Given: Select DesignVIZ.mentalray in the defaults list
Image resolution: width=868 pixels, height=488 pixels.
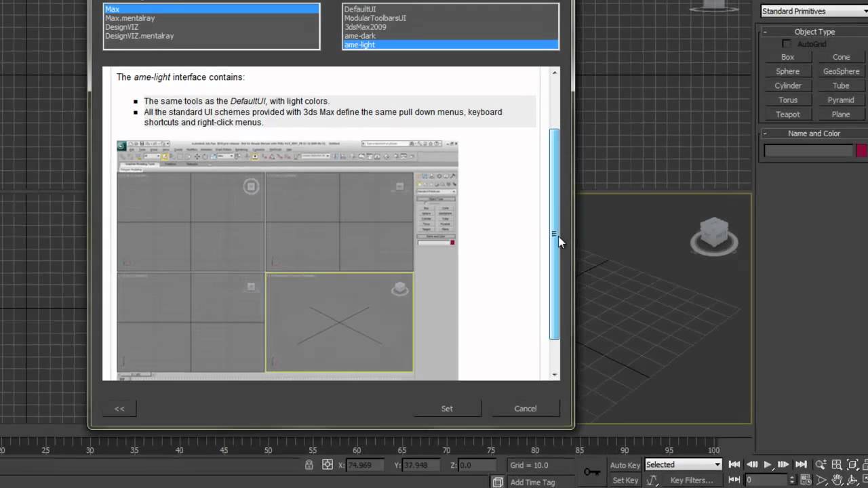Looking at the screenshot, I should 211,36.
